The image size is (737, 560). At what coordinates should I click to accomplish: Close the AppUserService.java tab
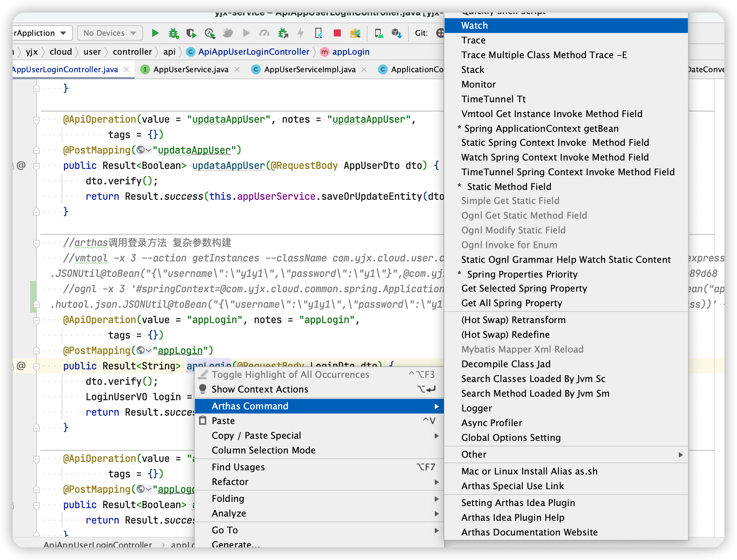[237, 69]
